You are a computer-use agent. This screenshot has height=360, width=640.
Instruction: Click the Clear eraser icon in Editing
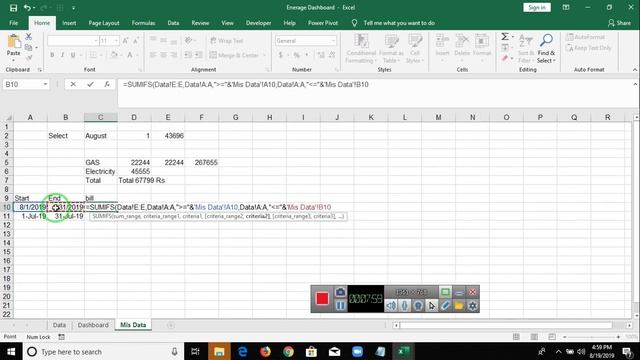click(x=505, y=58)
